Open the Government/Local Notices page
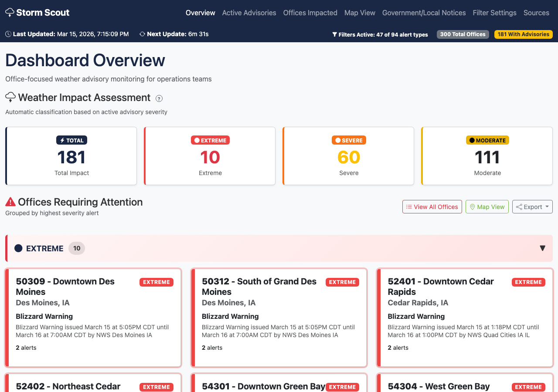 [424, 13]
